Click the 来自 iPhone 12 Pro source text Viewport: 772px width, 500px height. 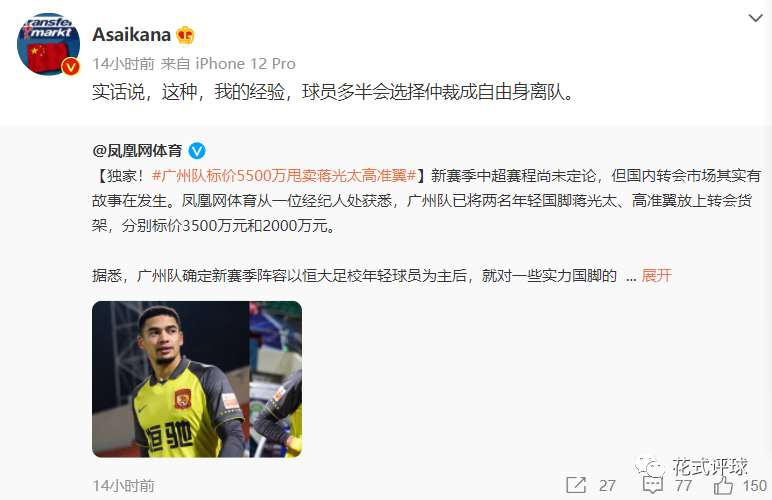click(228, 63)
